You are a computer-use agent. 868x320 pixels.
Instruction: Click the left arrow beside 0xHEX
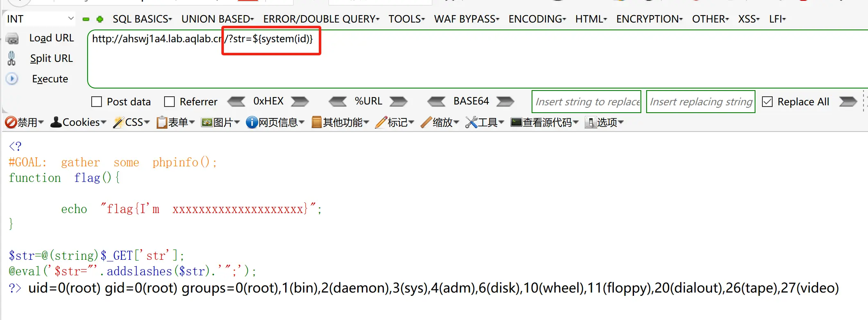(x=236, y=102)
